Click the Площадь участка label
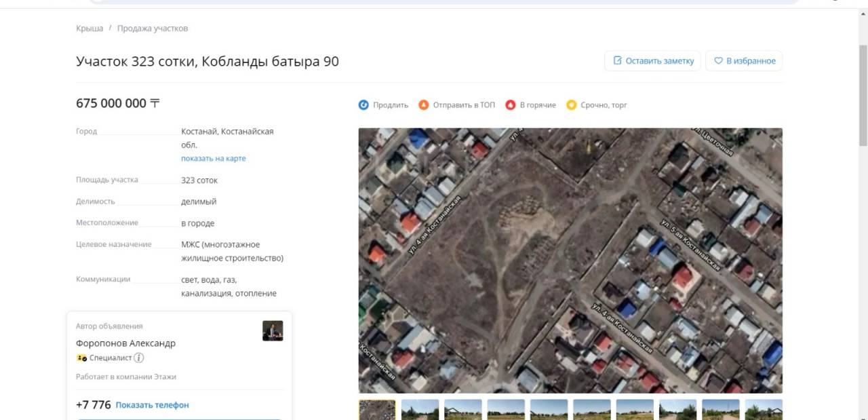 [107, 180]
